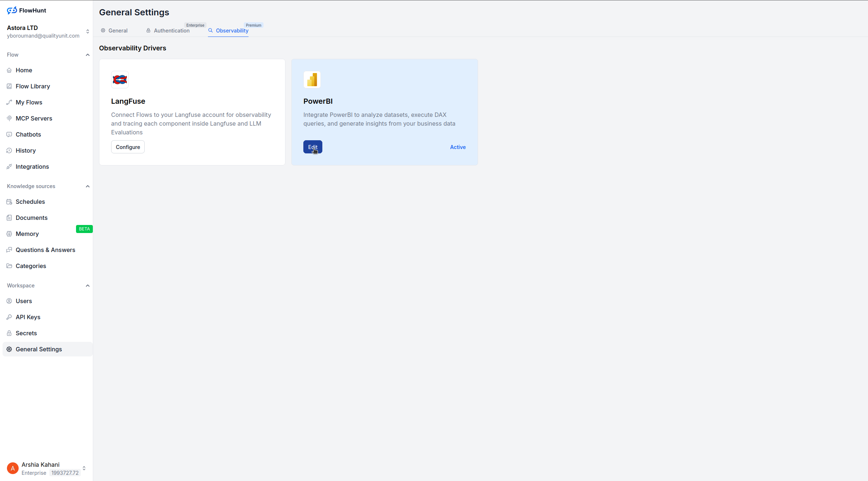Click the API Keys key icon
This screenshot has width=868, height=481.
pyautogui.click(x=9, y=317)
